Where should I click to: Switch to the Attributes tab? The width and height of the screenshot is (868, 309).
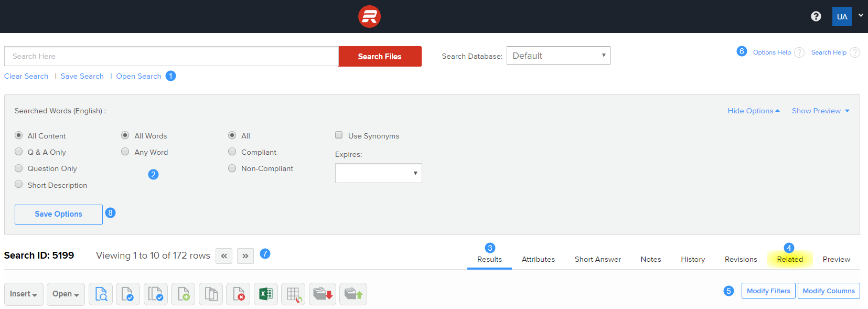coord(538,259)
